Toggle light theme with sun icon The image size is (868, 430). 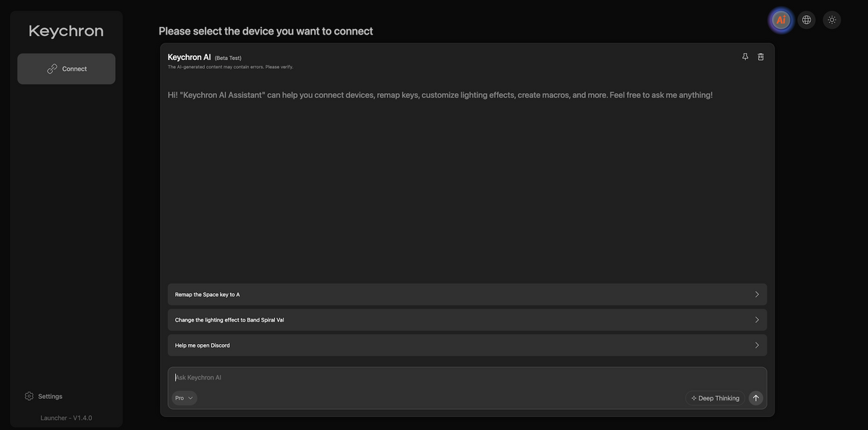click(x=832, y=20)
